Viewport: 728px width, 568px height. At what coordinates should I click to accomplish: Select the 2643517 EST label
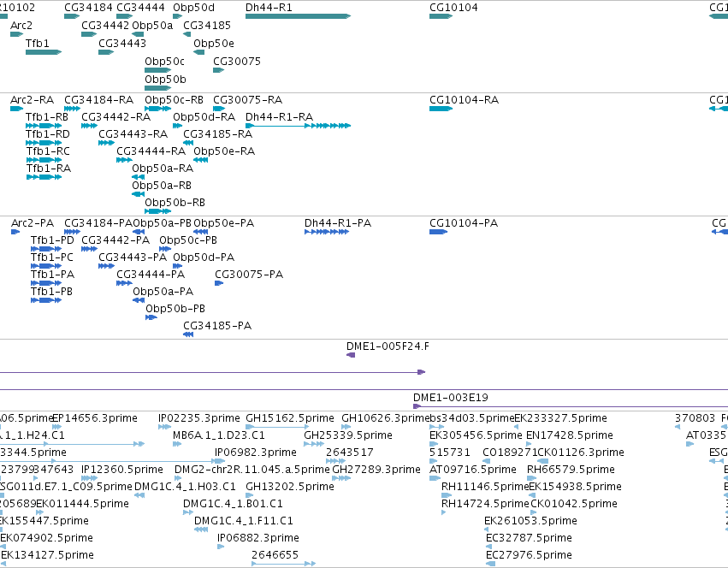[350, 453]
